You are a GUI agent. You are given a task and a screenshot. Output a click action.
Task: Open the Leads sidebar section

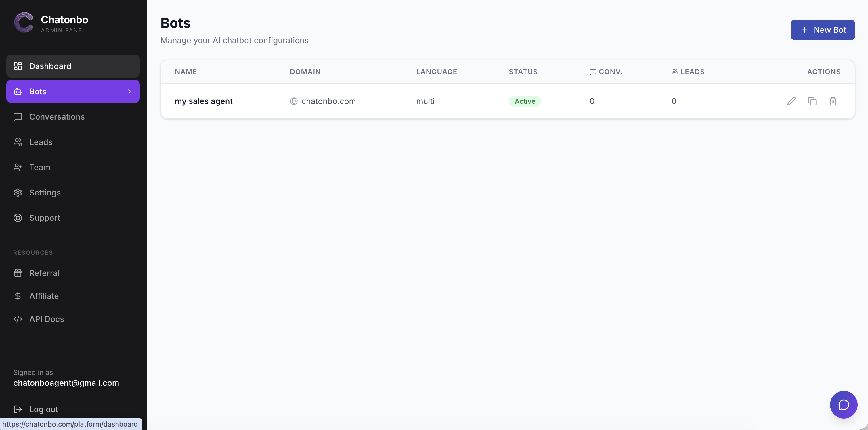pyautogui.click(x=41, y=142)
